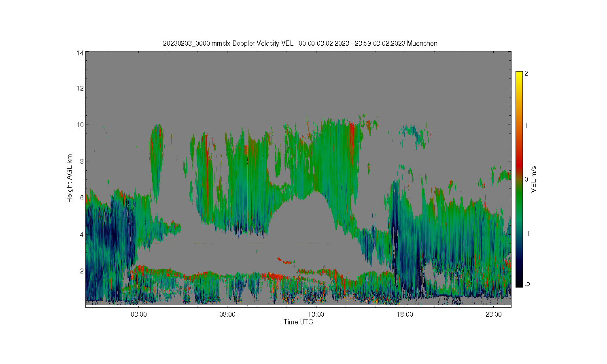Viewport: 607px width, 364px height.
Task: Click the colorbar maximum value 2
Action: [x=526, y=74]
